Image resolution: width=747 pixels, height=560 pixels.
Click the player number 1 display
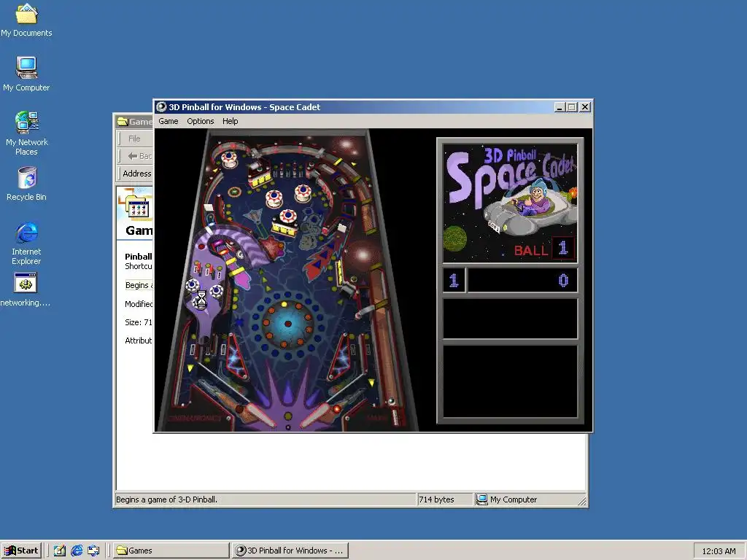point(454,280)
